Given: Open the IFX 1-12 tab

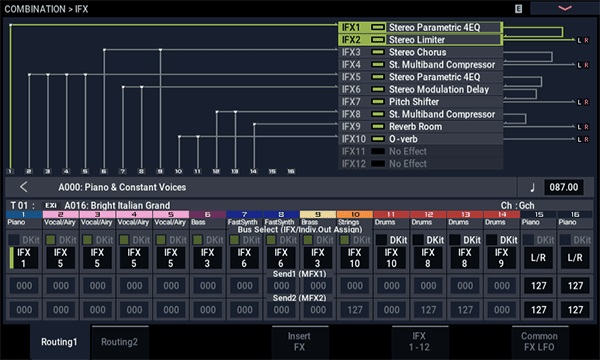Looking at the screenshot, I should [419, 342].
